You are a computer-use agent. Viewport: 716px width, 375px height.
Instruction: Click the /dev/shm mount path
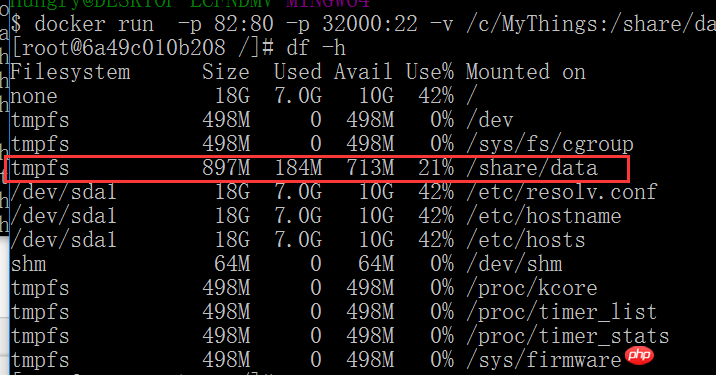[x=514, y=264]
